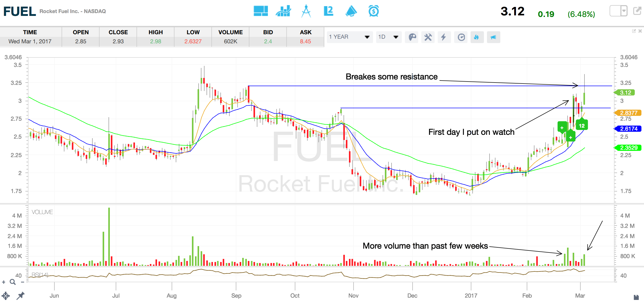
Task: Open the chart layout grid icon
Action: (x=260, y=11)
